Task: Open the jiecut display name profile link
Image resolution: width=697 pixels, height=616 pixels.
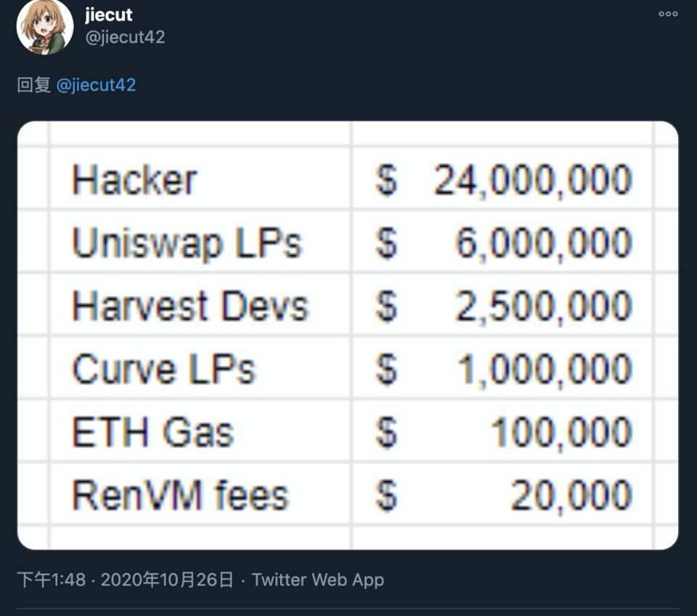Action: tap(109, 15)
